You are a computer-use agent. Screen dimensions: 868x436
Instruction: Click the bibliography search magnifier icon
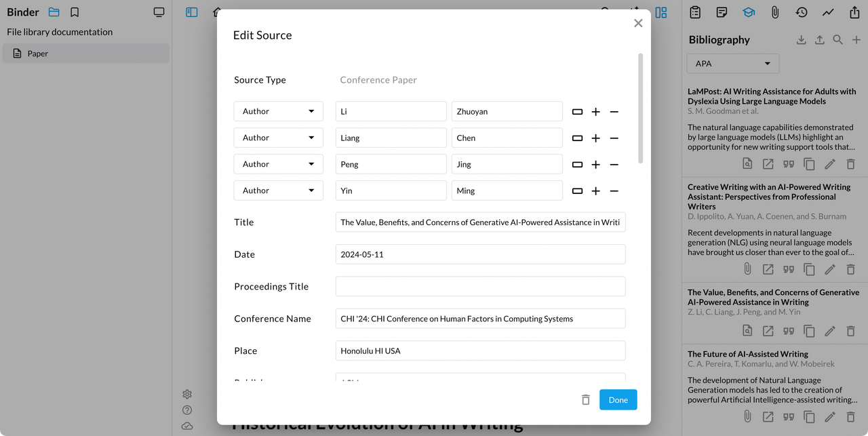[x=837, y=40]
